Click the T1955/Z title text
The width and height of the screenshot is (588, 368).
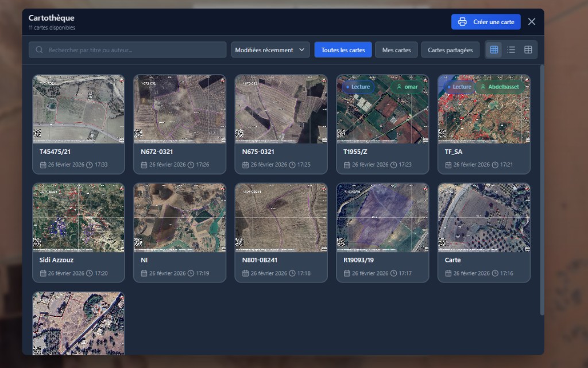coord(355,152)
